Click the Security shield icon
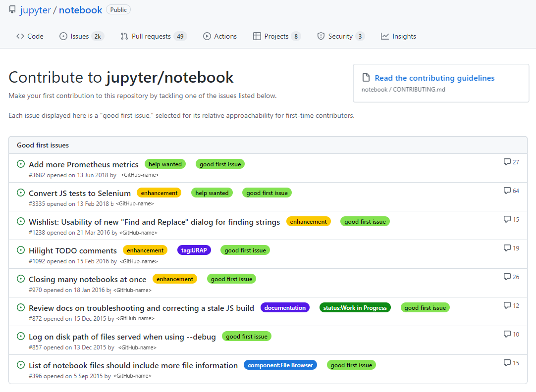This screenshot has width=536, height=392. click(x=321, y=36)
